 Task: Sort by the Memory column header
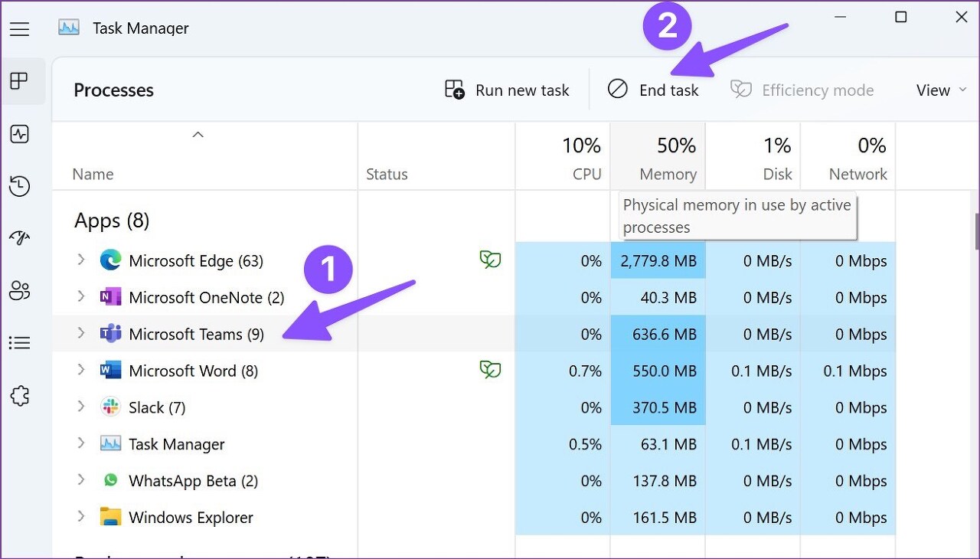658,156
